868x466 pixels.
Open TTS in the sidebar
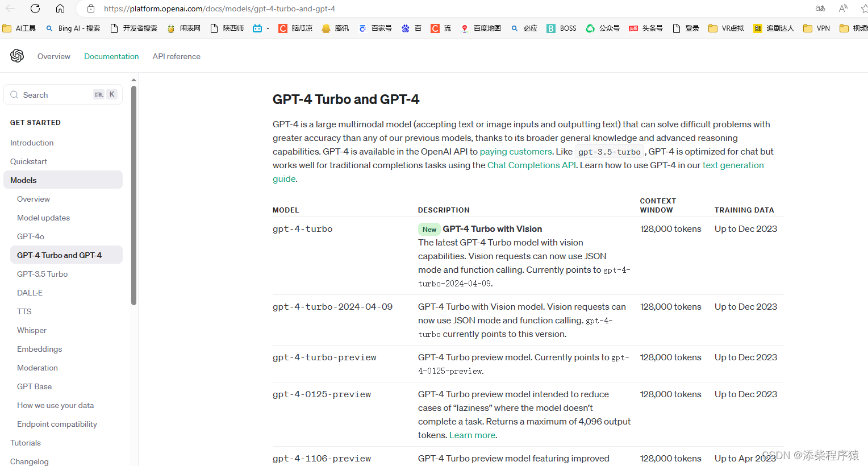pyautogui.click(x=24, y=311)
